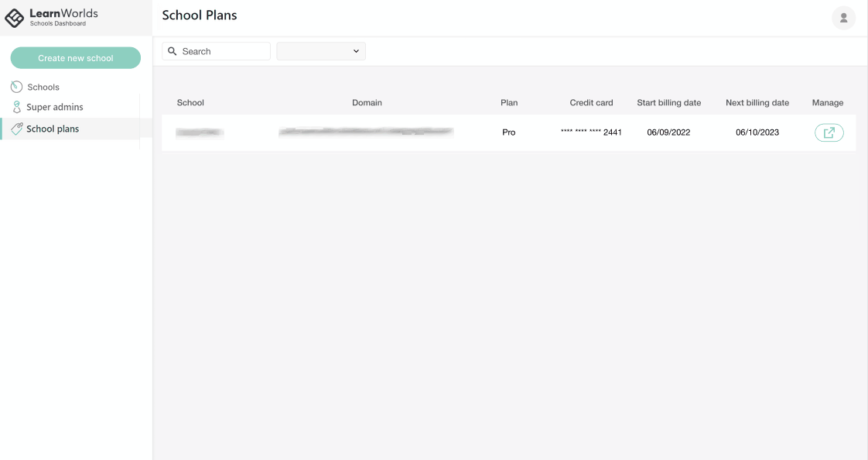868x460 pixels.
Task: Open Super admins via its person icon
Action: click(x=15, y=107)
